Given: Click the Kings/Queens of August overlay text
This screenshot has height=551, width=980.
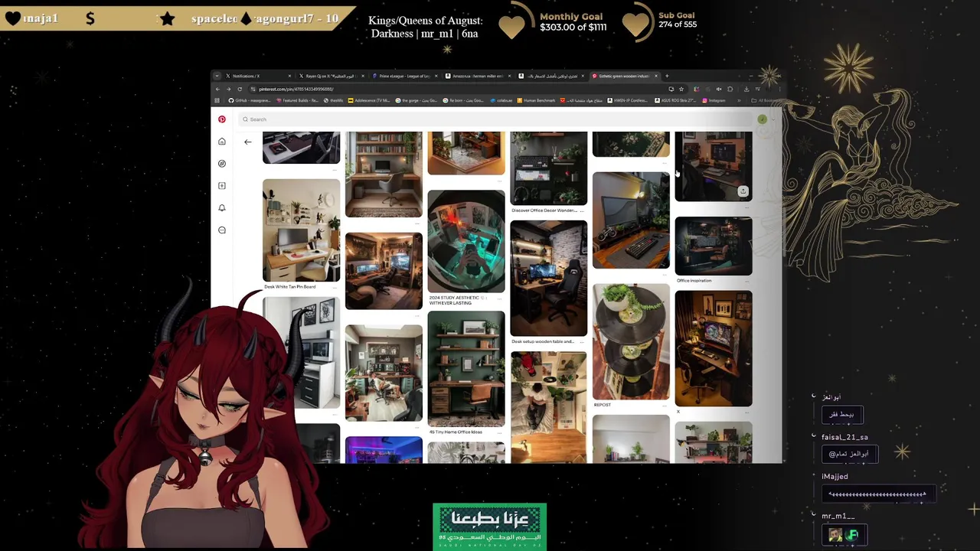Looking at the screenshot, I should point(426,27).
